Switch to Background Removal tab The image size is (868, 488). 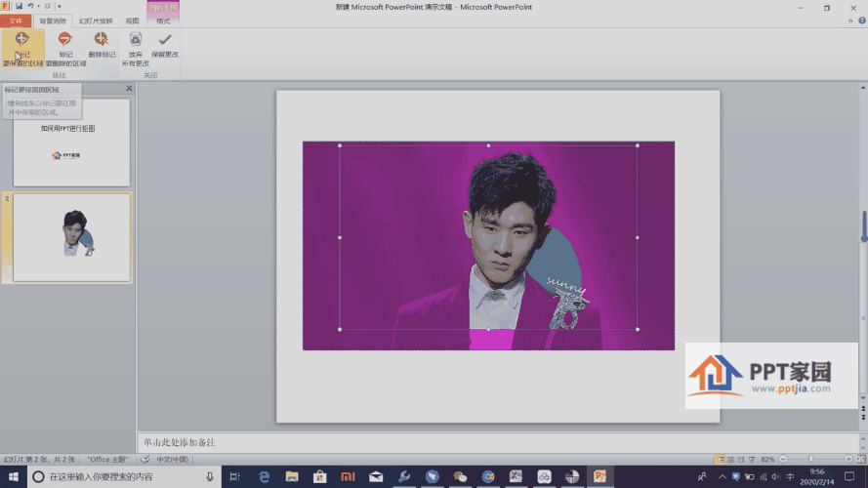coord(53,21)
